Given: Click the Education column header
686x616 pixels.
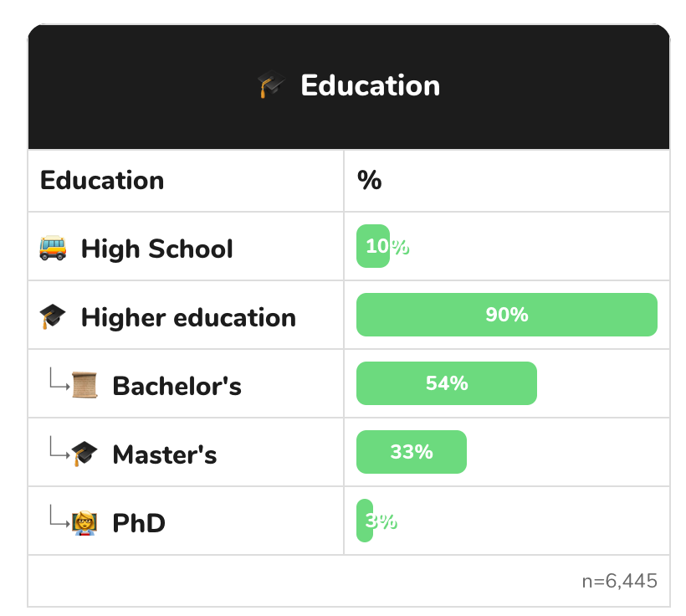Looking at the screenshot, I should (102, 181).
